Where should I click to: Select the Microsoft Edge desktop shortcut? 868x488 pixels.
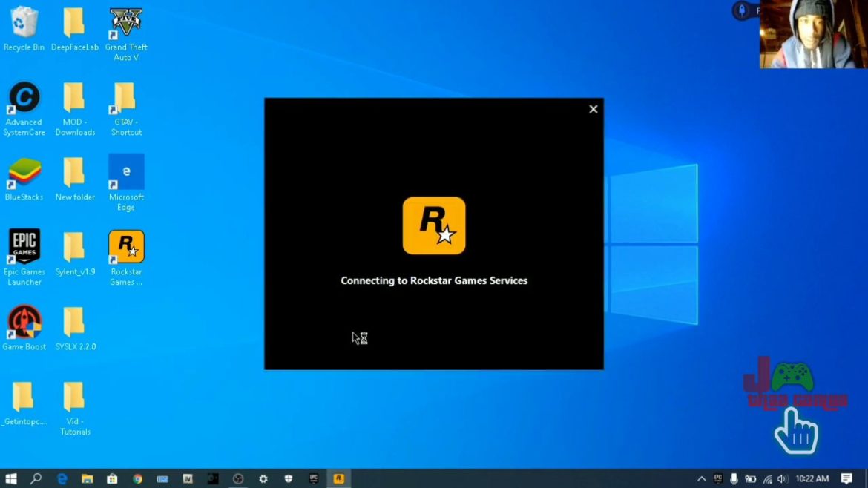tap(126, 173)
